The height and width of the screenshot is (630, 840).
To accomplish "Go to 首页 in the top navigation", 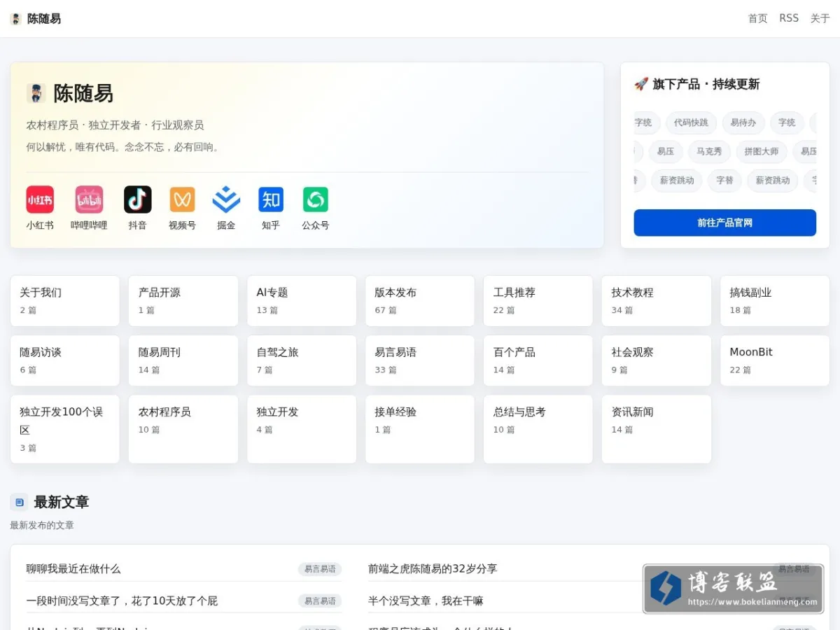I will (757, 18).
